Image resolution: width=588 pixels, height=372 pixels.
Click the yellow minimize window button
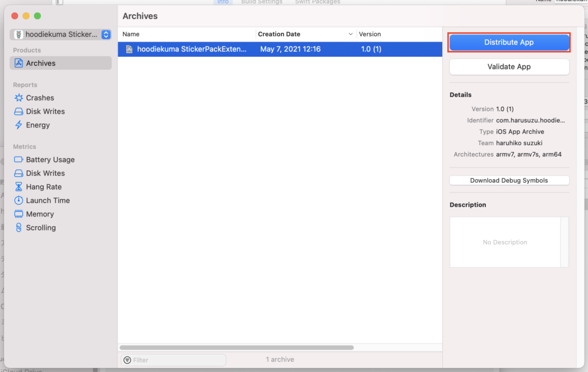26,15
